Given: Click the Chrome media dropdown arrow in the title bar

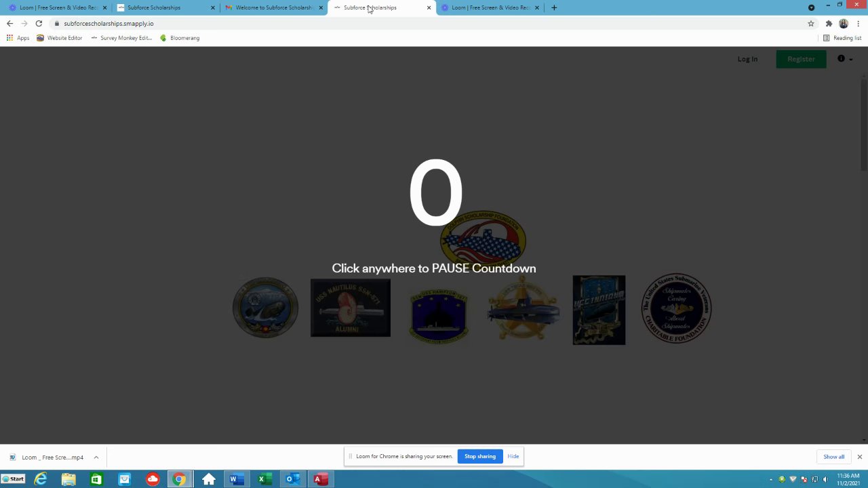Looking at the screenshot, I should tap(811, 7).
